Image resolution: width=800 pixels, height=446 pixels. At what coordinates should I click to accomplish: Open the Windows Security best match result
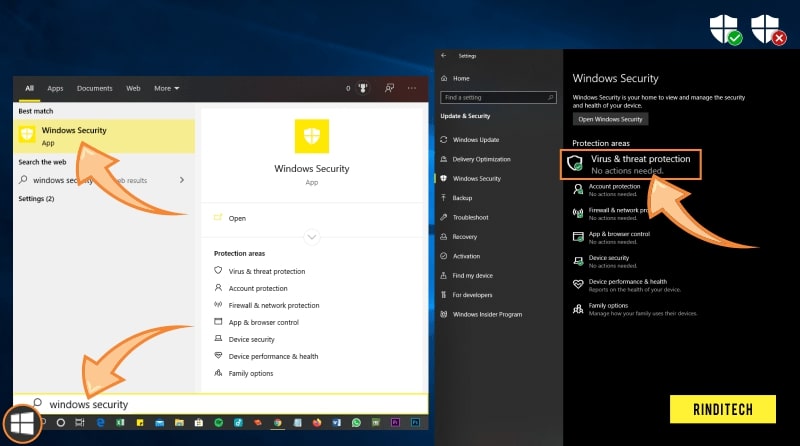pyautogui.click(x=104, y=136)
